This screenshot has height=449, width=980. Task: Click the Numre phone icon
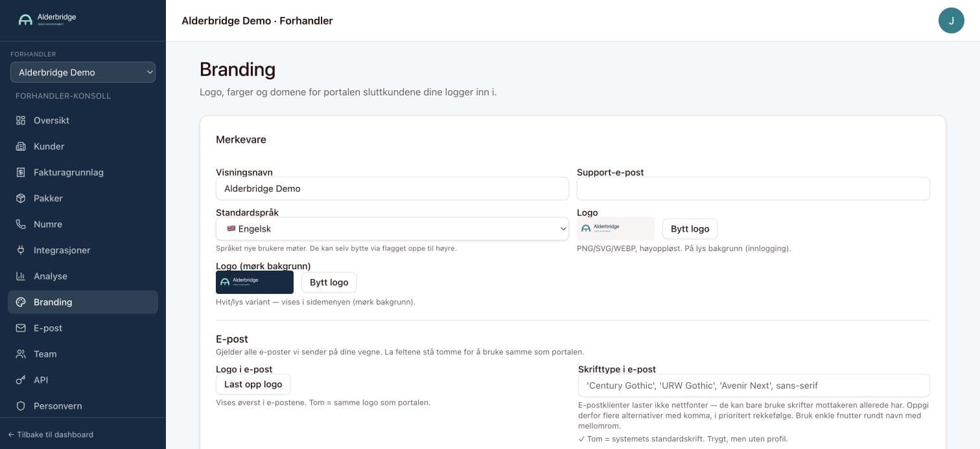21,224
